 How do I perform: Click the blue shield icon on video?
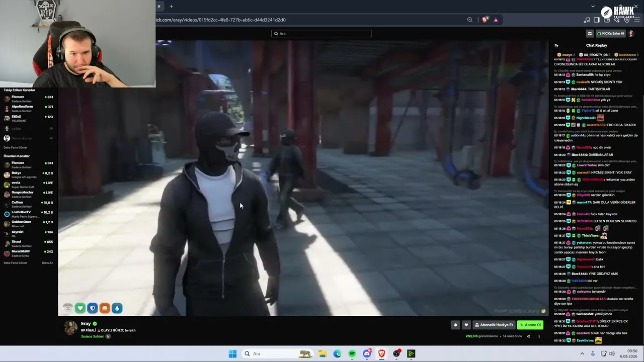[x=92, y=308]
